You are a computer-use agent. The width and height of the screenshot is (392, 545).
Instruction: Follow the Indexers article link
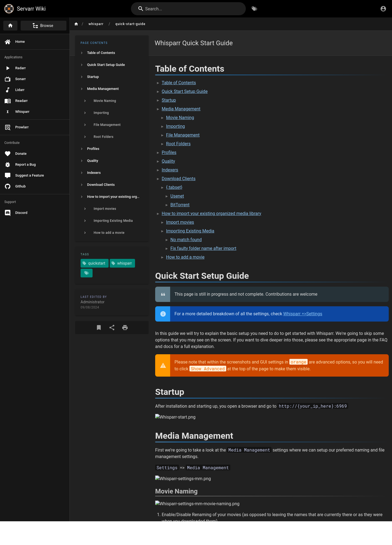[x=170, y=170]
